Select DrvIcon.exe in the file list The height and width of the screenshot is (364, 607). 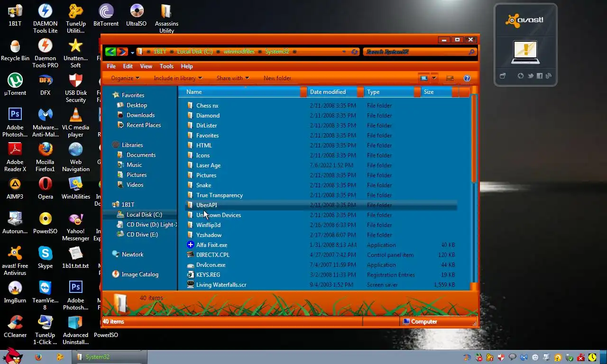211,265
